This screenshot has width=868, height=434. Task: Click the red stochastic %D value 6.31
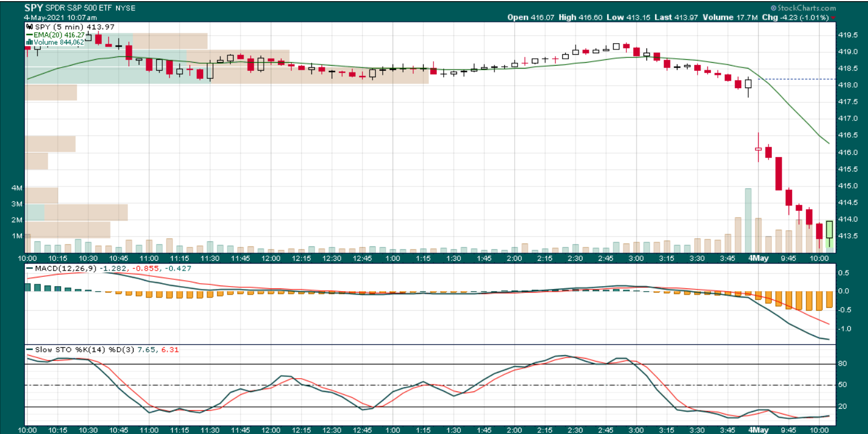coord(170,350)
